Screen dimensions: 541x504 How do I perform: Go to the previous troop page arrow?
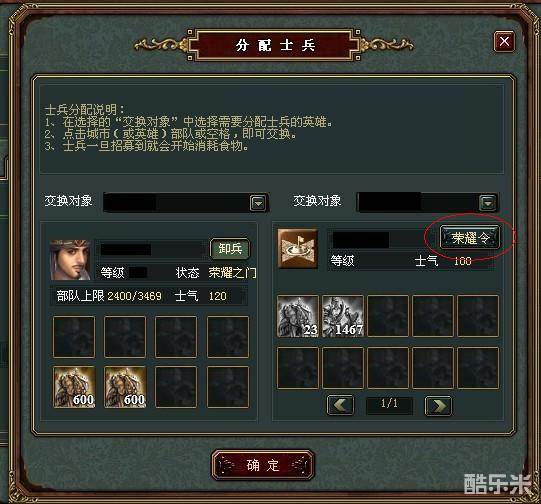(x=340, y=405)
